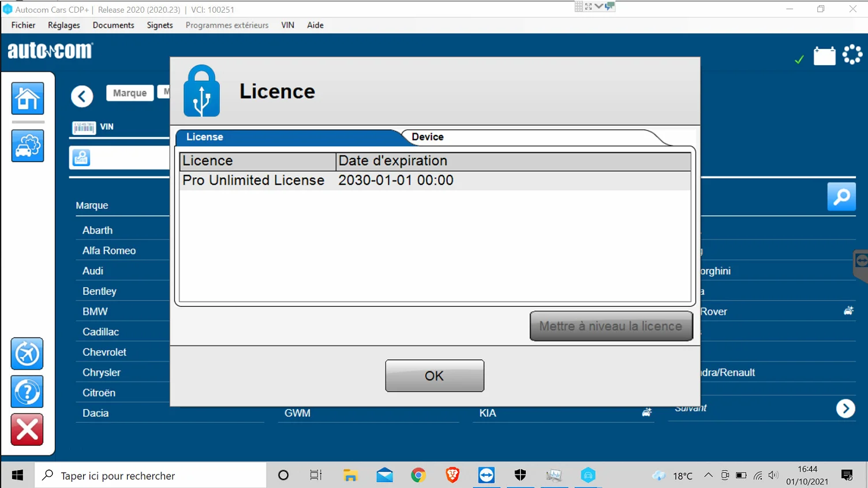The width and height of the screenshot is (868, 488).
Task: Open Task View on the taskbar
Action: click(316, 475)
